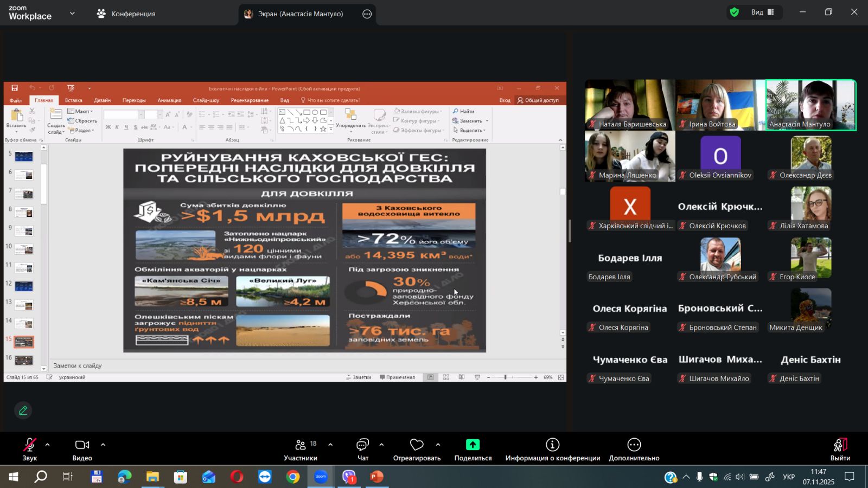Expand the video settings arrow

(103, 445)
